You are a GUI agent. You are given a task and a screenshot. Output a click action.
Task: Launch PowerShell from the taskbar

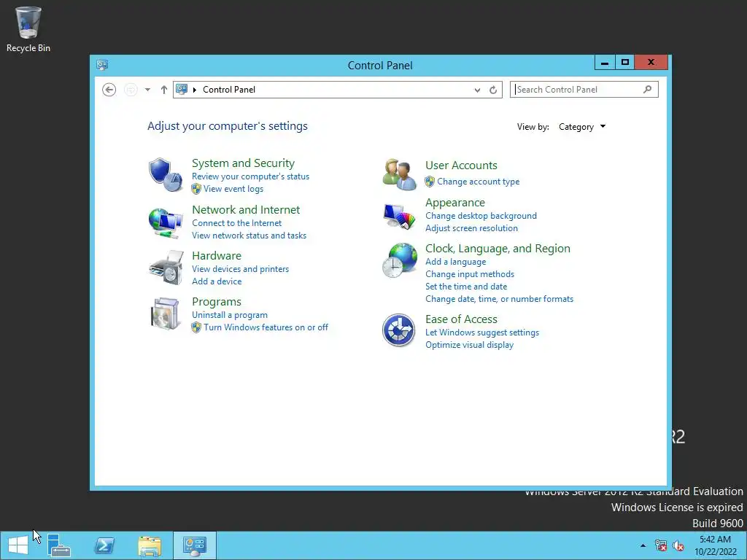[104, 545]
